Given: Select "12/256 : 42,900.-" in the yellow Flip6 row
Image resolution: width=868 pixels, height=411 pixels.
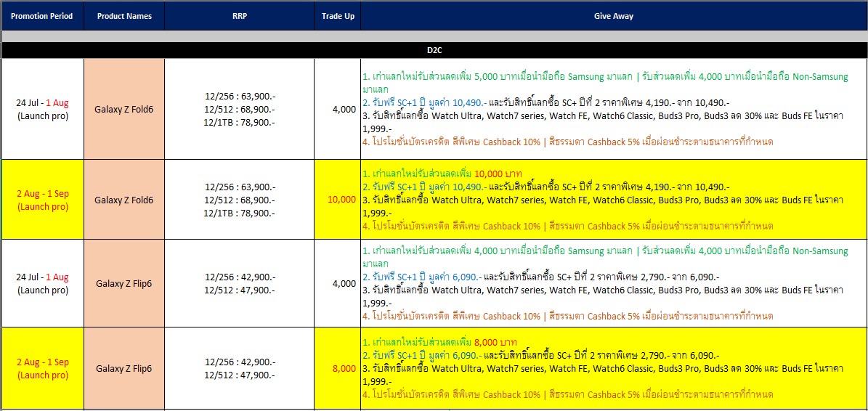Looking at the screenshot, I should [239, 362].
